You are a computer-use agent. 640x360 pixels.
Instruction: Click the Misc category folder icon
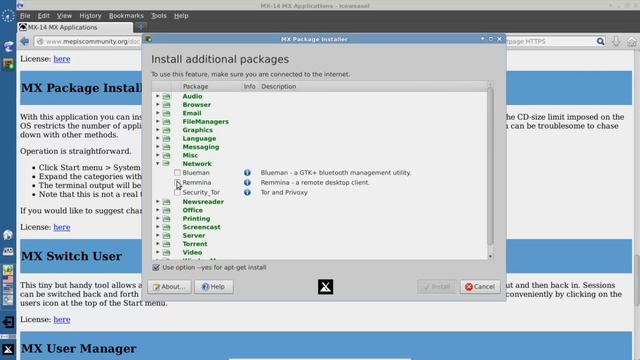167,156
